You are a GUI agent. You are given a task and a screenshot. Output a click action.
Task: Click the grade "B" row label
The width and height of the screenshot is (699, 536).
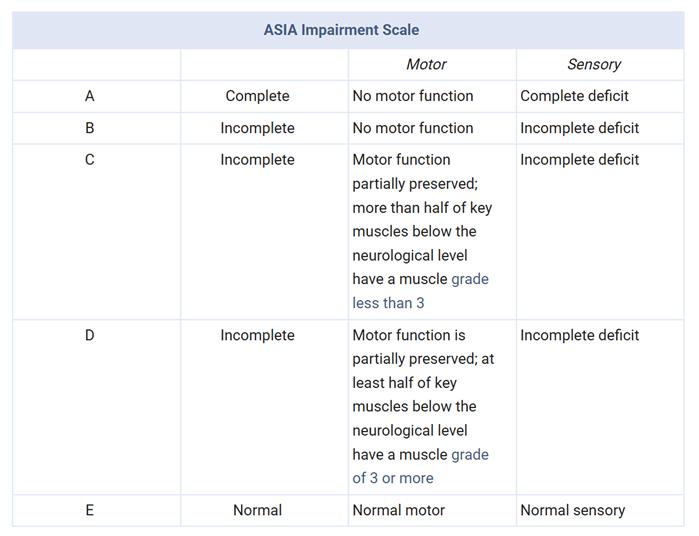click(90, 128)
